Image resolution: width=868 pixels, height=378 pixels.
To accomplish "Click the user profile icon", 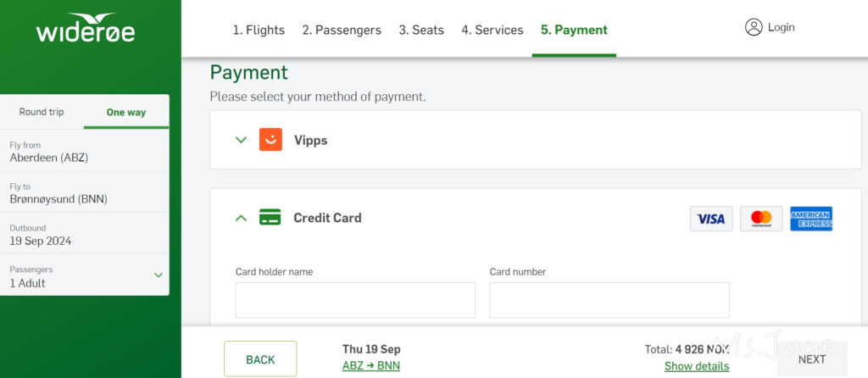I will 754,27.
